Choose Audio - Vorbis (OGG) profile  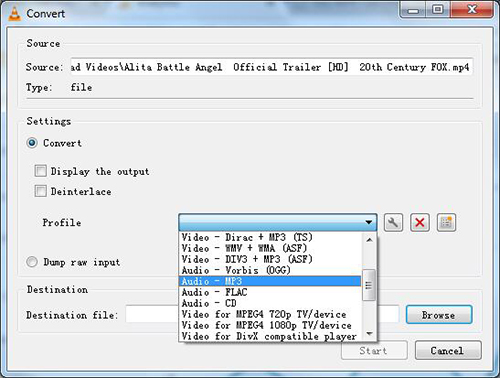270,270
